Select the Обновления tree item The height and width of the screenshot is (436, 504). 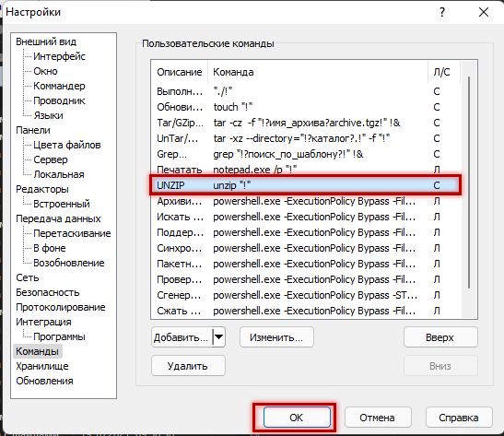pyautogui.click(x=44, y=381)
